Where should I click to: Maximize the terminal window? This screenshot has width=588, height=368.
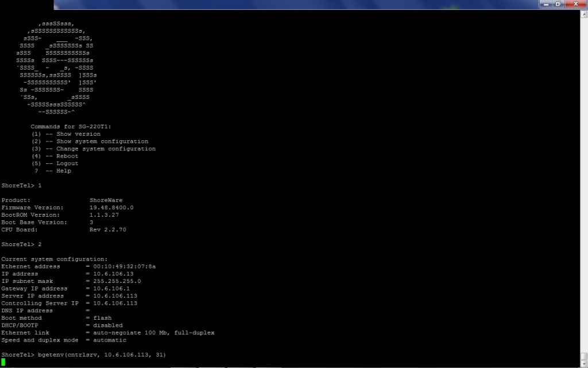tap(558, 4)
